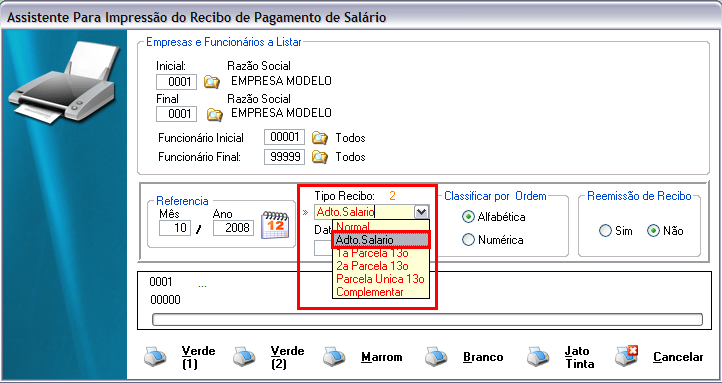Choose Parcela Unica 13o option
The width and height of the screenshot is (722, 383).
click(381, 279)
